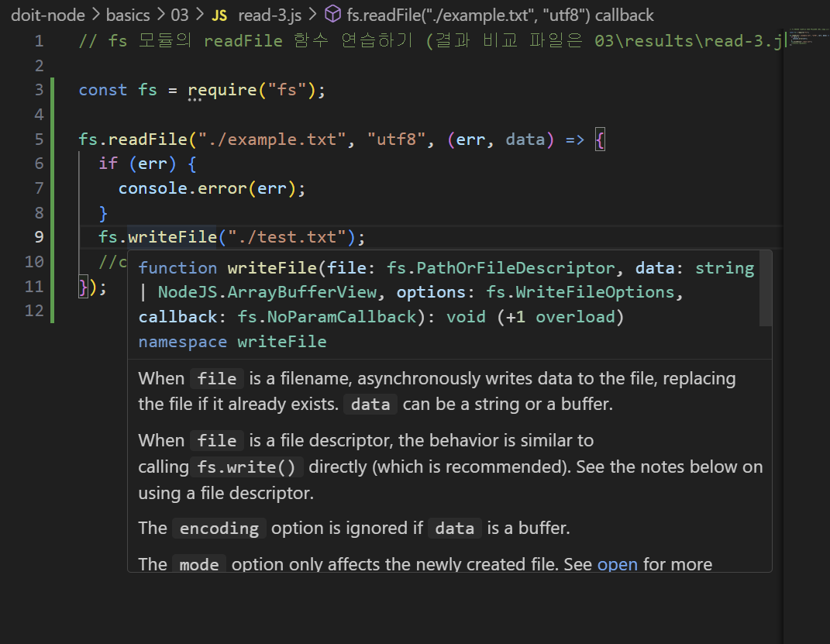830x644 pixels.
Task: Click line number 5 to select it
Action: [39, 139]
